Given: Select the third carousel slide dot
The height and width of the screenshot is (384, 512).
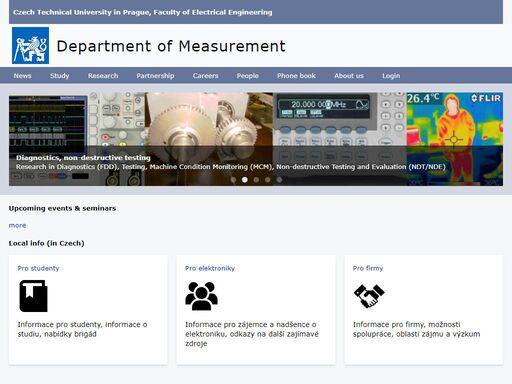Looking at the screenshot, I should pos(256,180).
